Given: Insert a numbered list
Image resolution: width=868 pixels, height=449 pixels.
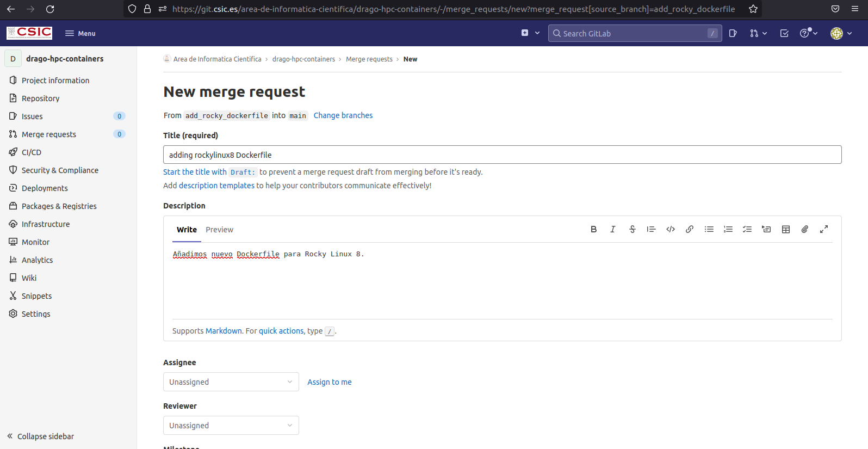Looking at the screenshot, I should (x=728, y=229).
